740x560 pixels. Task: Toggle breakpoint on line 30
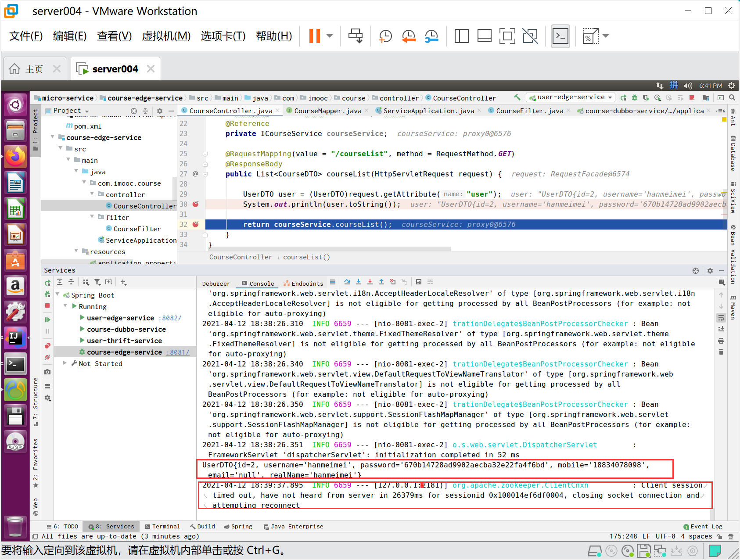(196, 204)
